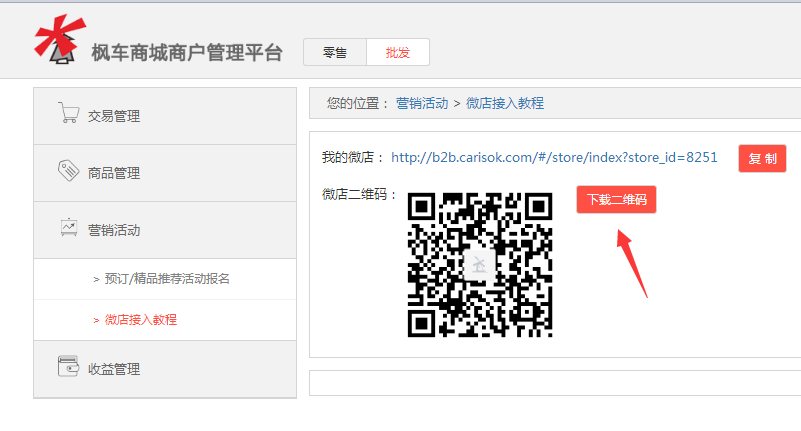Click the 微店接入教程 breadcrumb link
The image size is (801, 431).
(x=505, y=103)
